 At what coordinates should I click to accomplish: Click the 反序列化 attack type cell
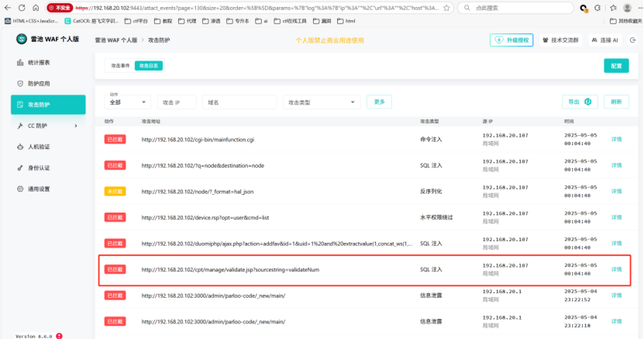[x=431, y=192]
